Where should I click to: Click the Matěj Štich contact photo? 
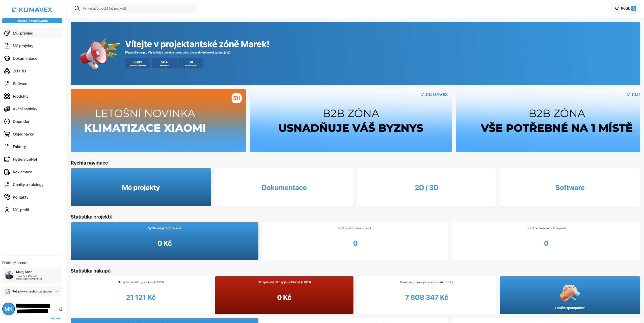[x=9, y=275]
